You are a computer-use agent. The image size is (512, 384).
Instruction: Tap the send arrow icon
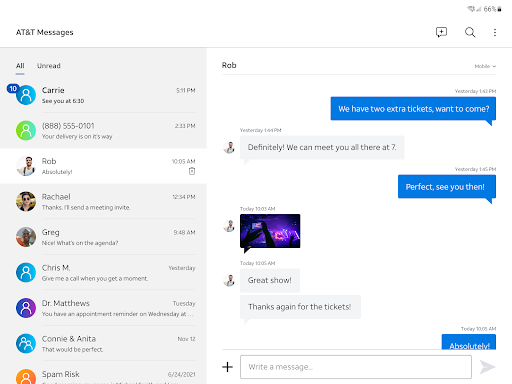tap(487, 367)
